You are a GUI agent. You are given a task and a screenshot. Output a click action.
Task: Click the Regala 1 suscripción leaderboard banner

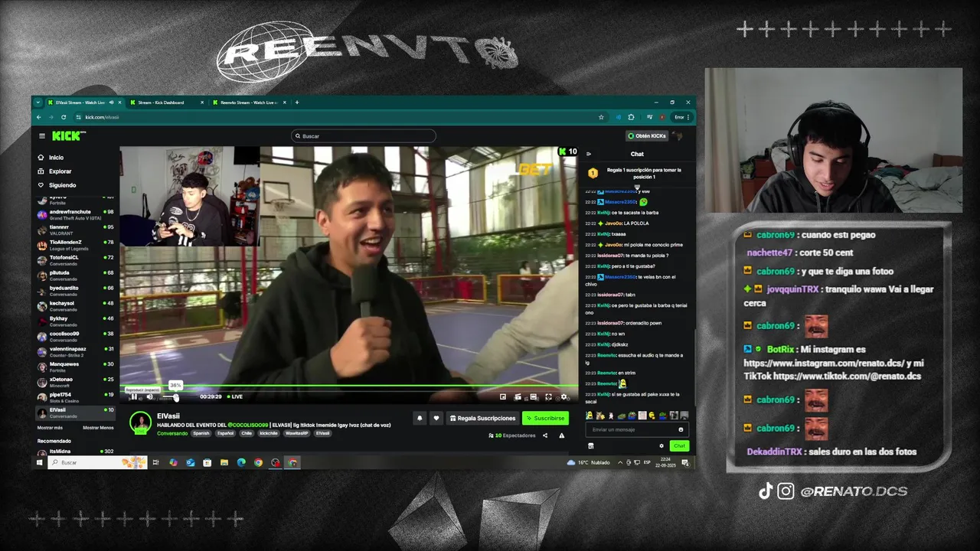point(637,173)
